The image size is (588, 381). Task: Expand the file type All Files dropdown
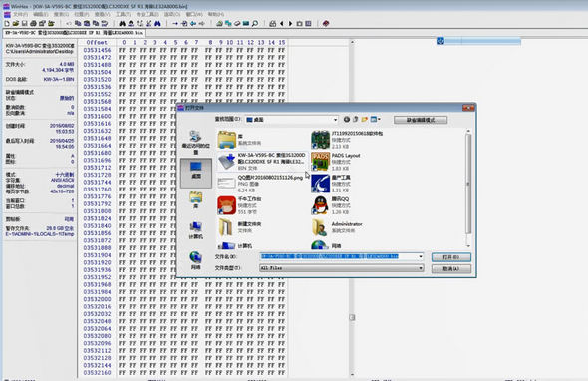421,268
